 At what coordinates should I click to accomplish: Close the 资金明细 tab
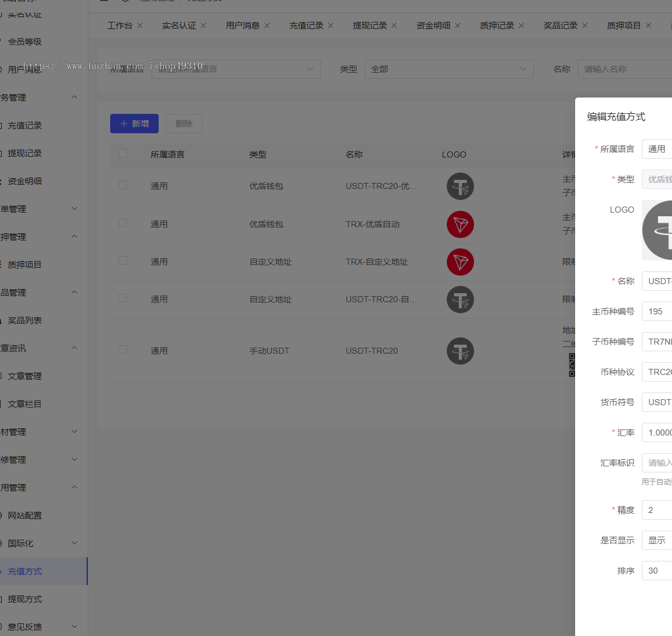(x=458, y=25)
